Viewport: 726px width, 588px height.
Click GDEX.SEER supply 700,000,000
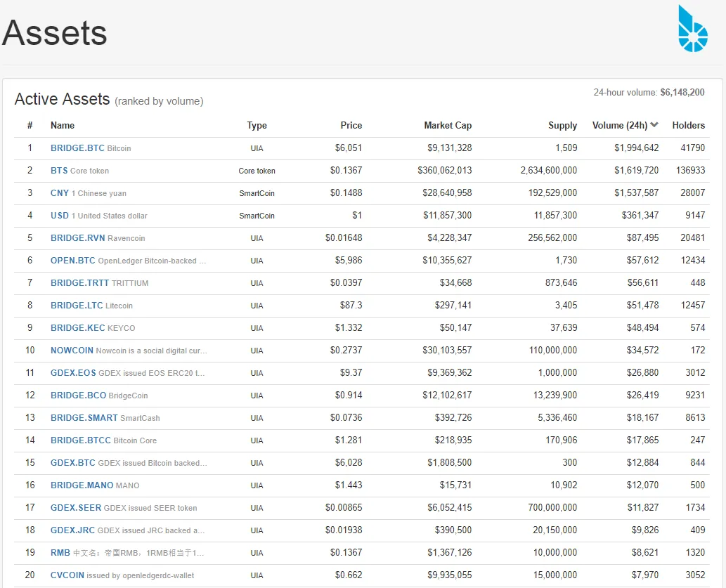click(552, 507)
